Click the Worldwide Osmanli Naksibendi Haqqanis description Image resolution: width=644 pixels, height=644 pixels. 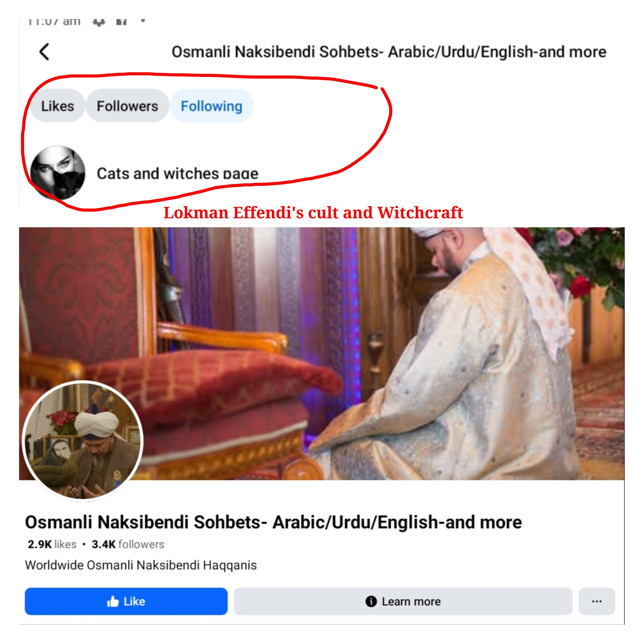point(141,565)
